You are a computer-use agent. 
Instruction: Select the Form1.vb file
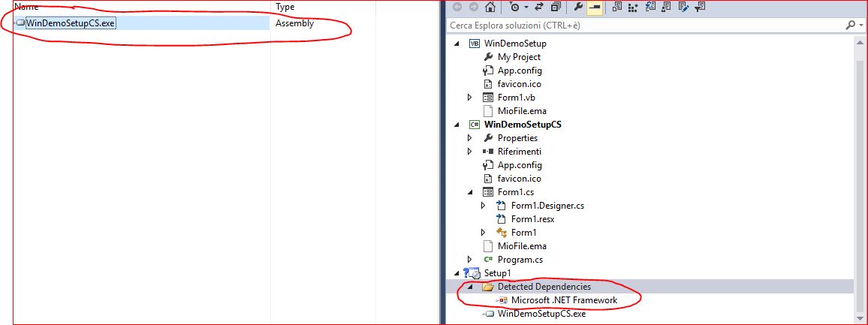517,98
